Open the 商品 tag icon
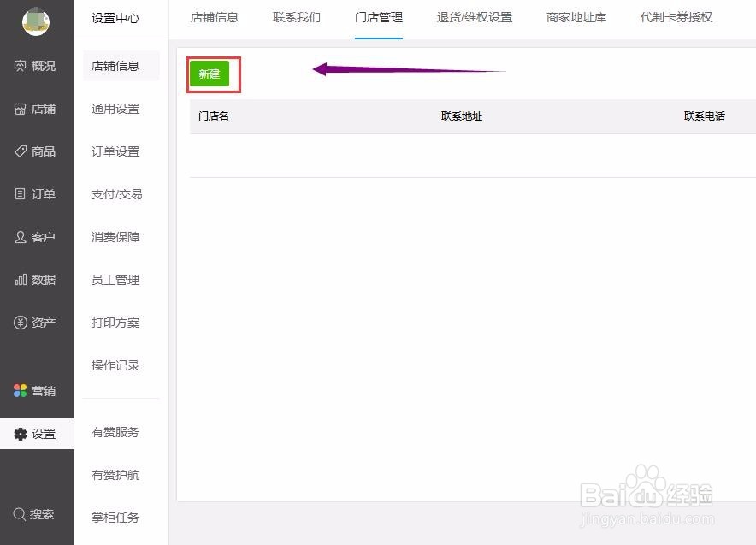756x545 pixels. 21,151
